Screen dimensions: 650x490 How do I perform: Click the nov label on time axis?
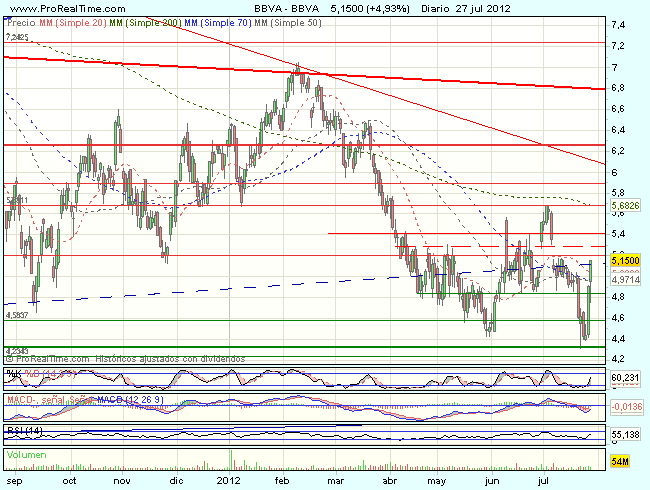[122, 481]
